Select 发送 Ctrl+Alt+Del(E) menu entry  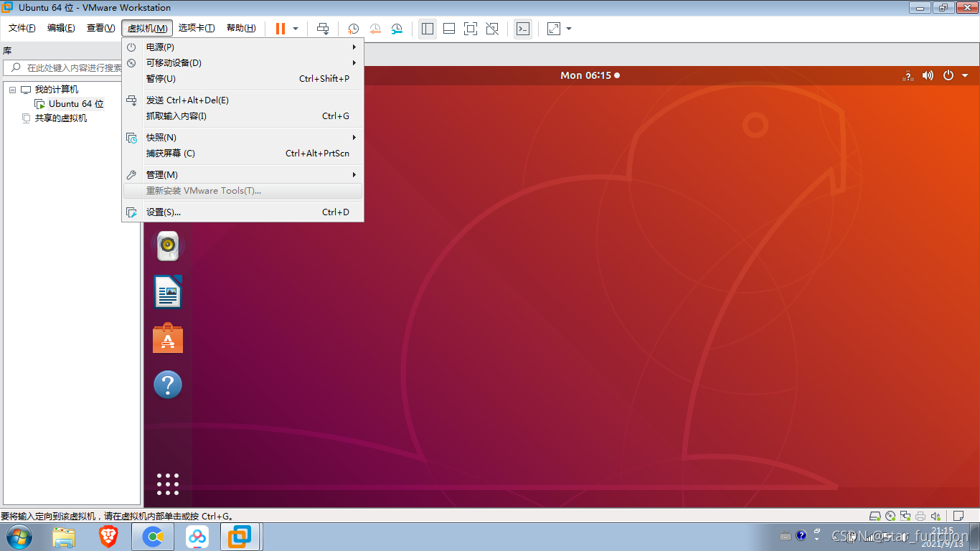pos(243,100)
